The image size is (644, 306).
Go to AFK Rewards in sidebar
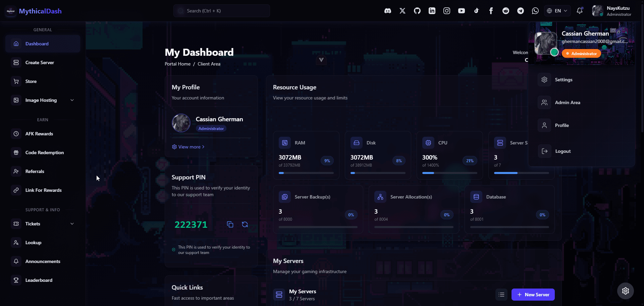coord(39,134)
